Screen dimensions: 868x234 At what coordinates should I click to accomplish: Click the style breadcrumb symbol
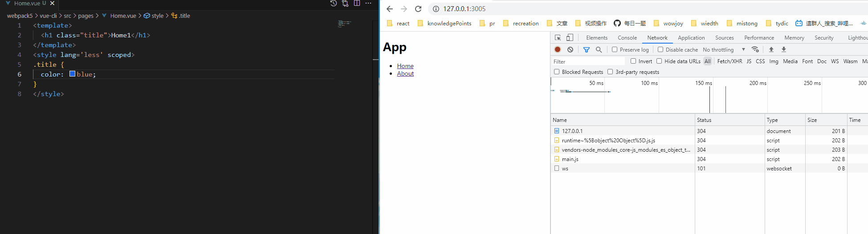point(154,16)
